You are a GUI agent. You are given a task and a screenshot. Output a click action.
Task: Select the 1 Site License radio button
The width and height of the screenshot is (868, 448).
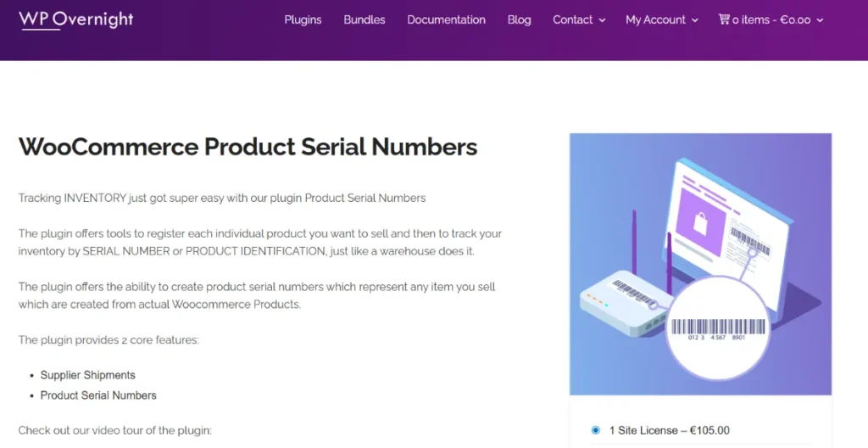(x=595, y=431)
